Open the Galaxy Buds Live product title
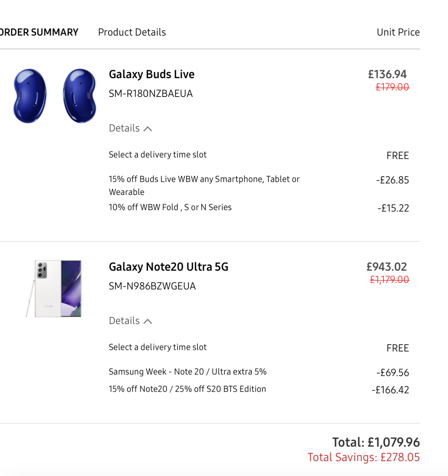This screenshot has width=448, height=476. [x=151, y=74]
